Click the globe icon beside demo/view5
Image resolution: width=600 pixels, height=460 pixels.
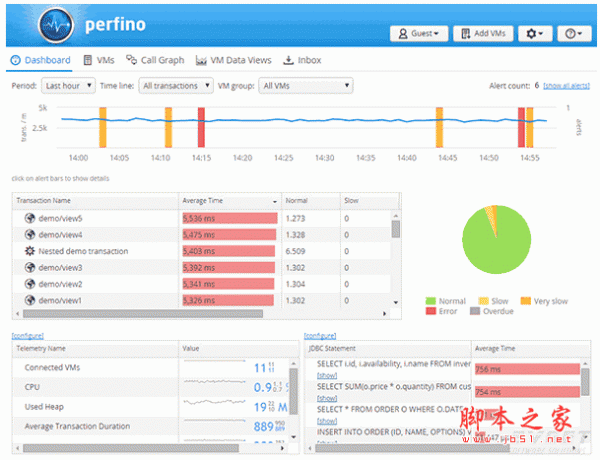tap(30, 218)
